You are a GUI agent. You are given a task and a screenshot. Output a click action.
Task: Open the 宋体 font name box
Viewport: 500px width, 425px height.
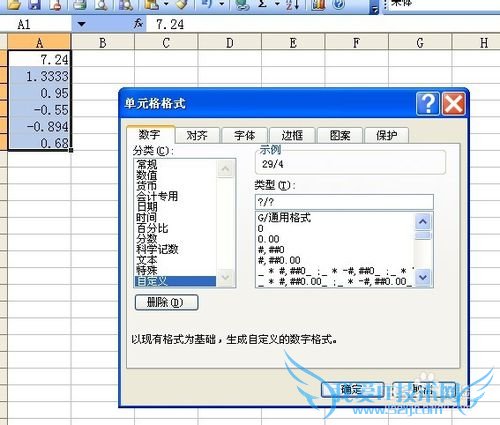tap(443, 4)
